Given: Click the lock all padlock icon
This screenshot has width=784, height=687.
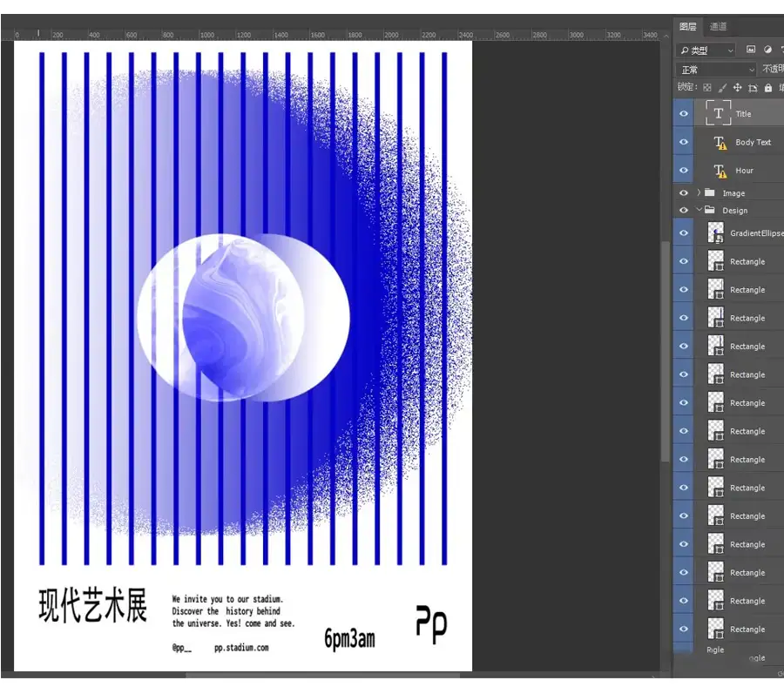Looking at the screenshot, I should pyautogui.click(x=767, y=88).
